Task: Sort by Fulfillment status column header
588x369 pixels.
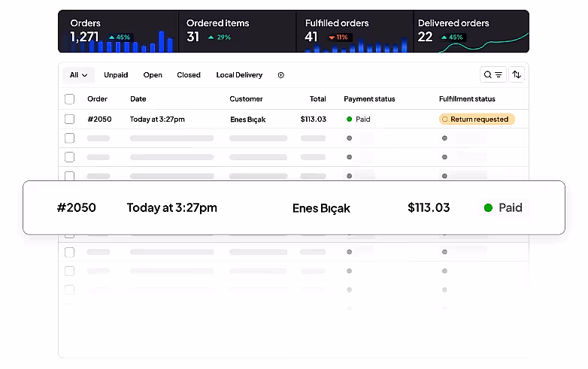Action: point(467,98)
